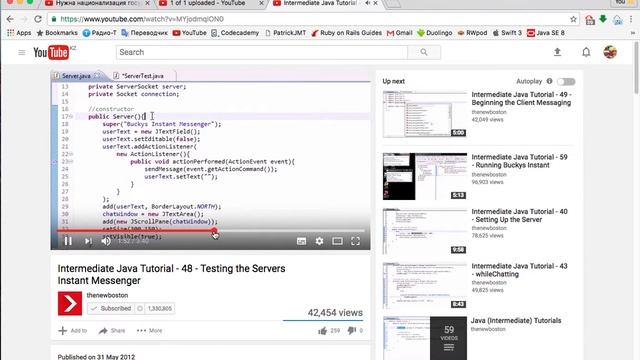This screenshot has height=360, width=640.
Task: Open Tutorial 43 whileChatting video title
Action: 519,270
